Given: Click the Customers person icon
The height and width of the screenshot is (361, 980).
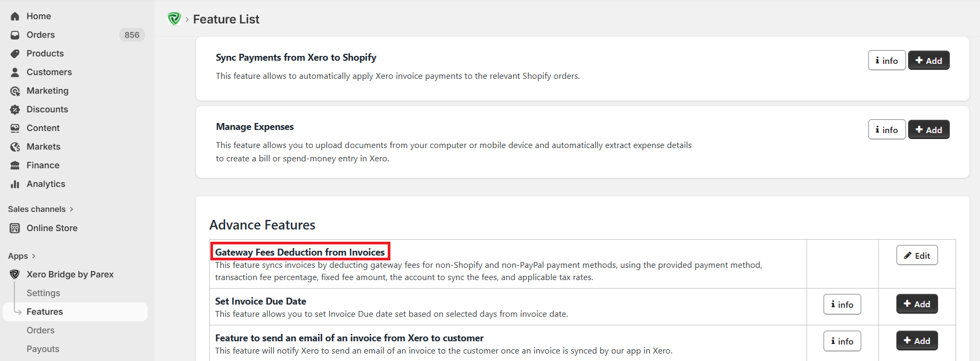Looking at the screenshot, I should point(15,72).
